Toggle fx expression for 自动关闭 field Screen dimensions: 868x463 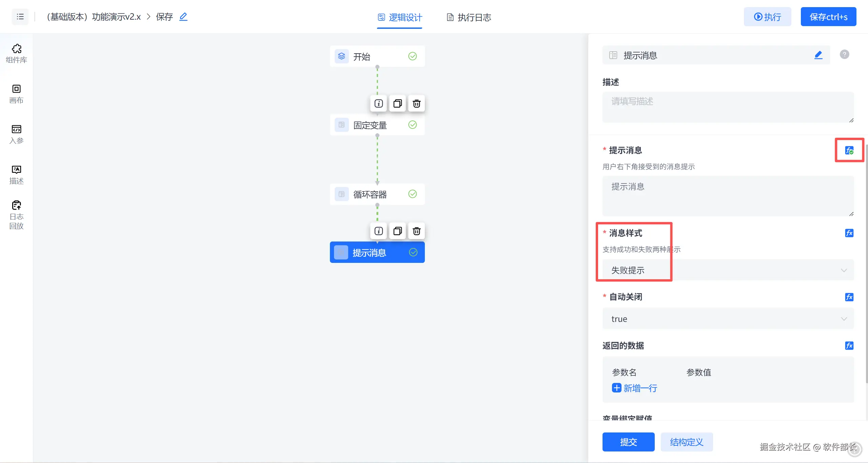(x=849, y=297)
